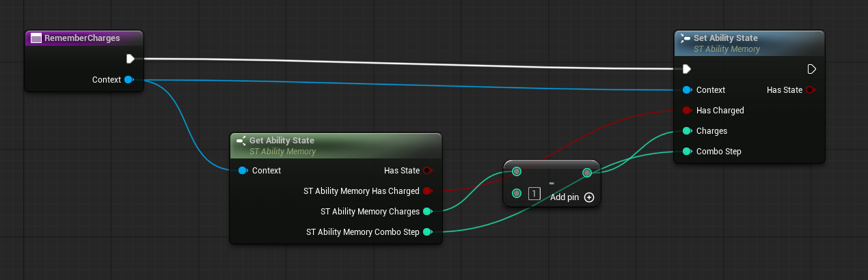
Task: Click Combo Step input pin
Action: click(x=687, y=151)
